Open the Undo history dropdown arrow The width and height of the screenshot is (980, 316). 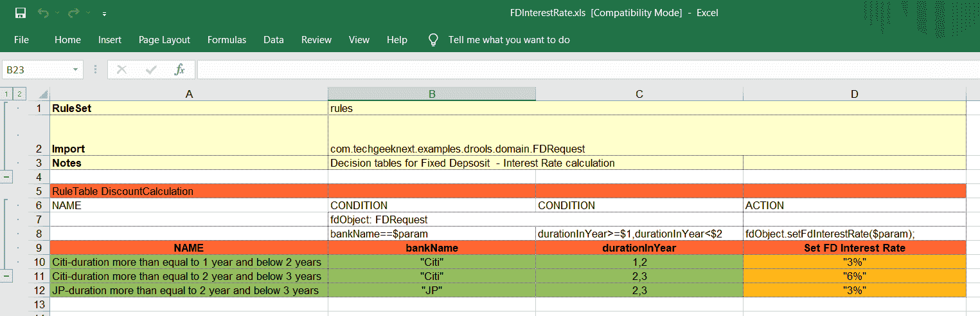57,13
